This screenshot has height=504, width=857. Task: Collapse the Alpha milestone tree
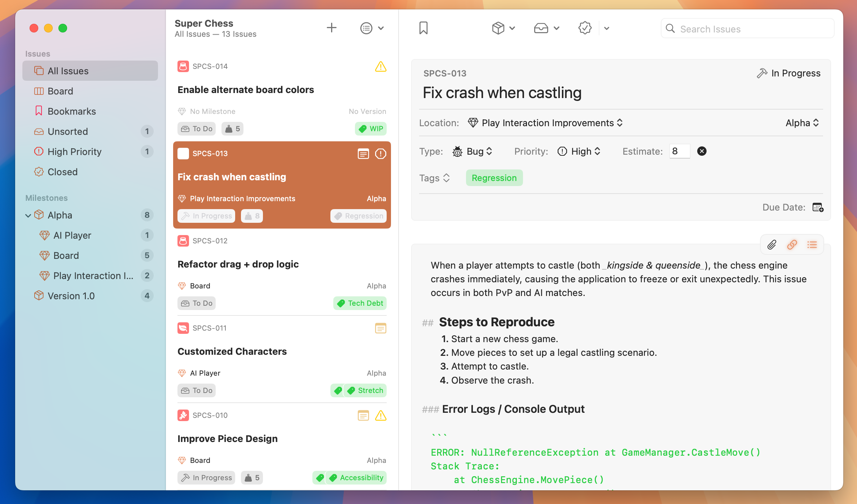coord(28,215)
